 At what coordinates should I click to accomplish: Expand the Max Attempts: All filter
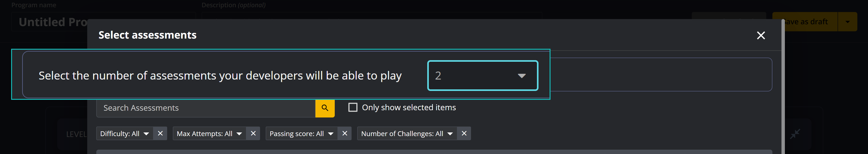pyautogui.click(x=209, y=134)
